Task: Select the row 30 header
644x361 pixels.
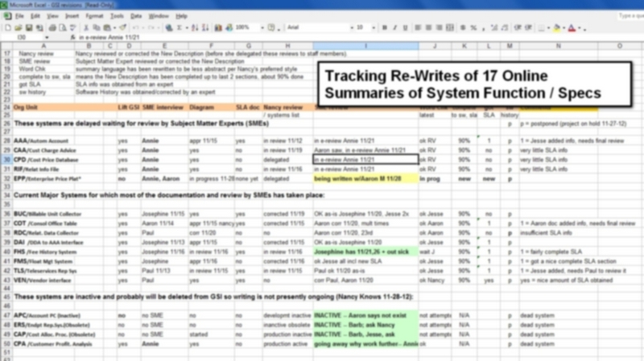Action: [x=6, y=160]
